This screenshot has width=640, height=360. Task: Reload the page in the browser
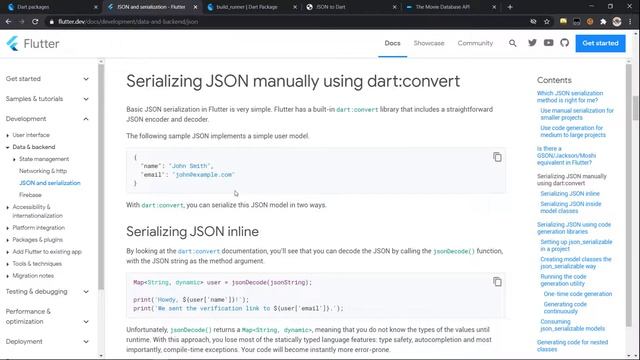(x=35, y=22)
